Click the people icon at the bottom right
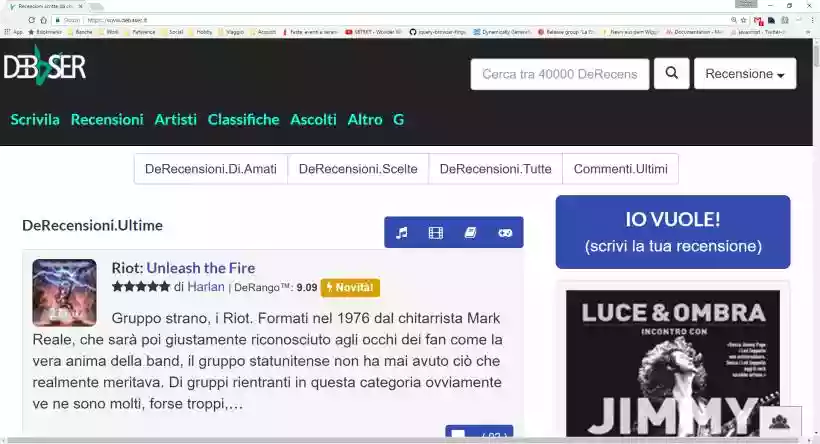 click(x=781, y=421)
